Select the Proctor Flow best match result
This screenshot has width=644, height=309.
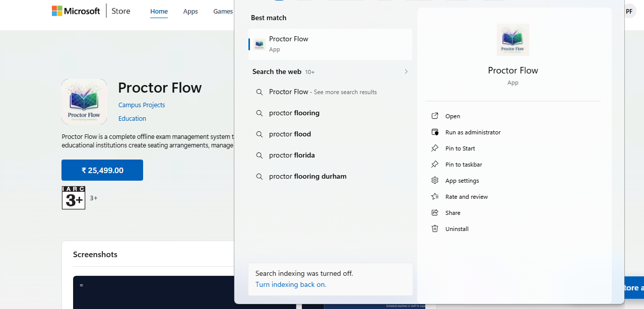(x=330, y=44)
